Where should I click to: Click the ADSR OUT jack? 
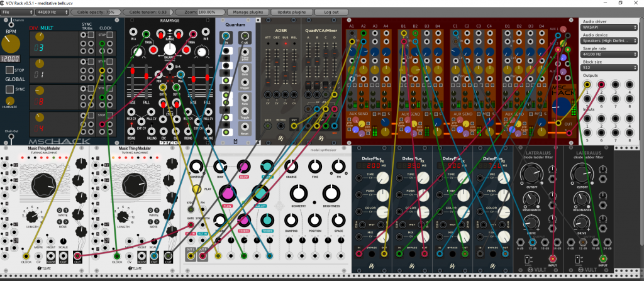(294, 125)
